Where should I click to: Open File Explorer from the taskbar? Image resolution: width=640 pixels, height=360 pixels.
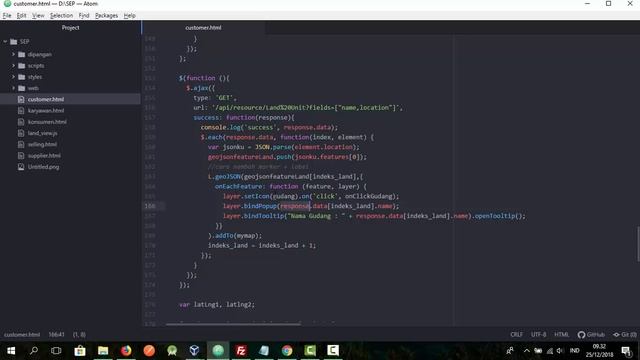103,351
